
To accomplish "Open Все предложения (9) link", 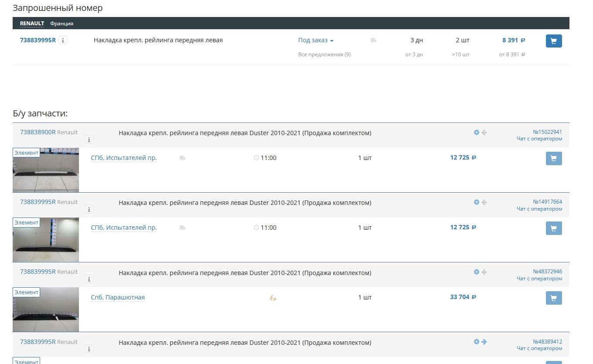I will (x=324, y=54).
